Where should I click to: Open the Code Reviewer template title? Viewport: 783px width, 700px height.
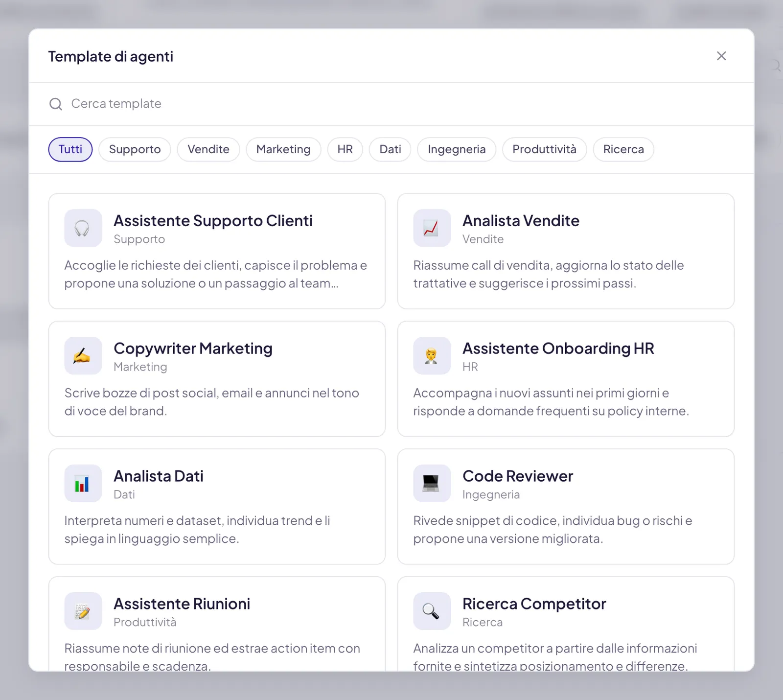click(518, 476)
